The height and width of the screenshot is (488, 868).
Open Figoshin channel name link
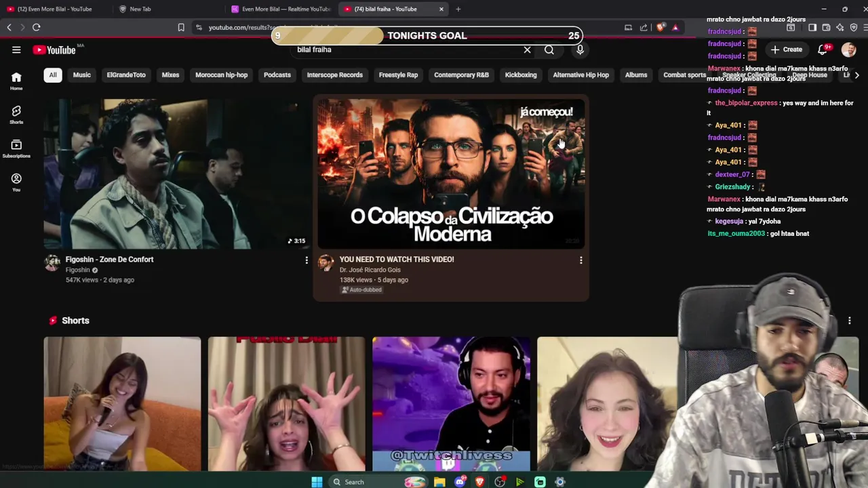(x=77, y=270)
